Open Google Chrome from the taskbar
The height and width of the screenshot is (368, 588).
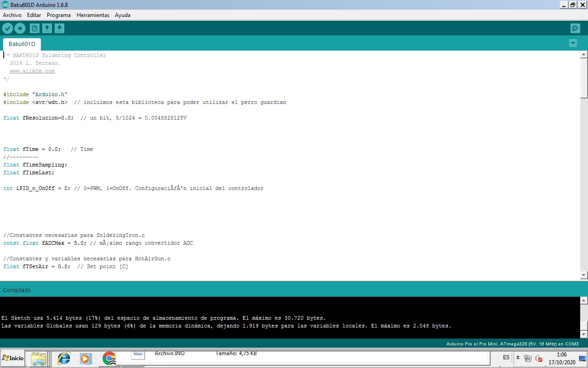click(x=109, y=358)
